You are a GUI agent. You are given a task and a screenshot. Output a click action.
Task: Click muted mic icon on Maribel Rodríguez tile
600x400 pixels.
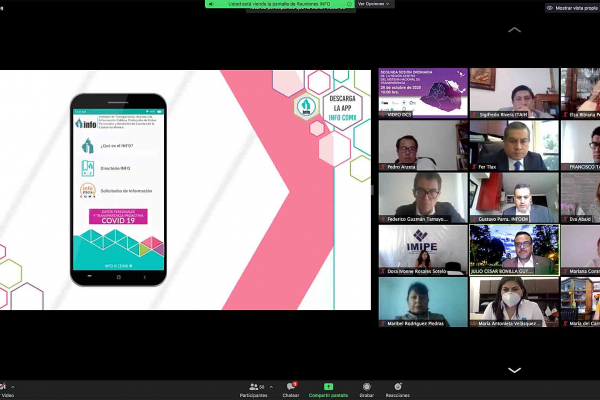[x=383, y=323]
